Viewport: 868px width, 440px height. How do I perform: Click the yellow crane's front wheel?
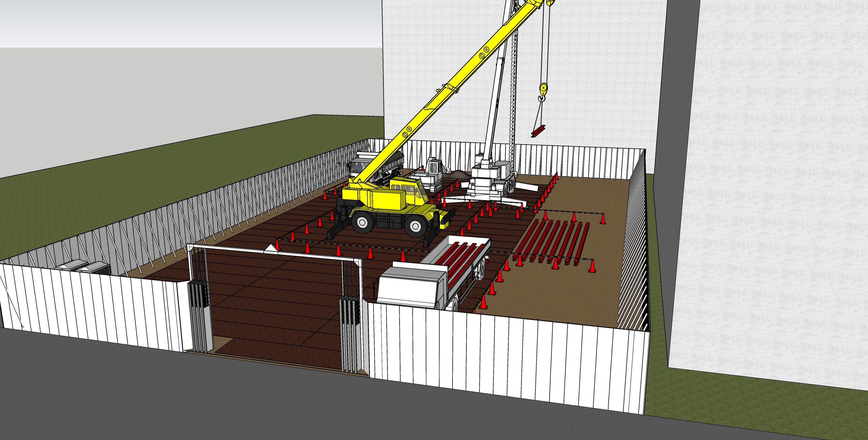pos(415,226)
